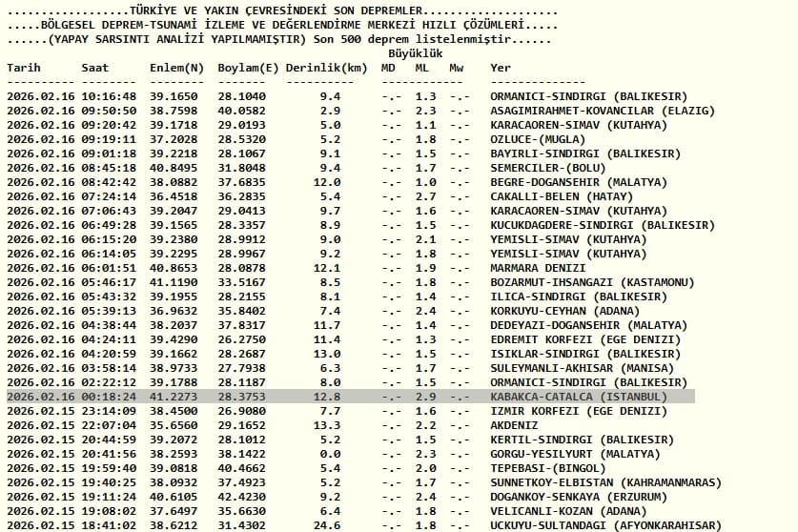Viewport: 798px width, 532px height.
Task: Select the ASAGIMIRAHMET-KOVANCILAR (ELAZIG) location text
Action: click(603, 111)
